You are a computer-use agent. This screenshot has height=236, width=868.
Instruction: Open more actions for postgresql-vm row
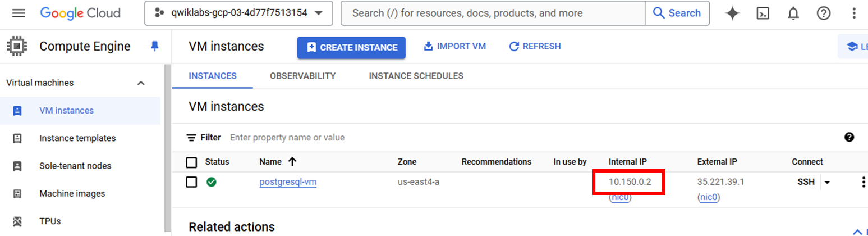pyautogui.click(x=863, y=182)
